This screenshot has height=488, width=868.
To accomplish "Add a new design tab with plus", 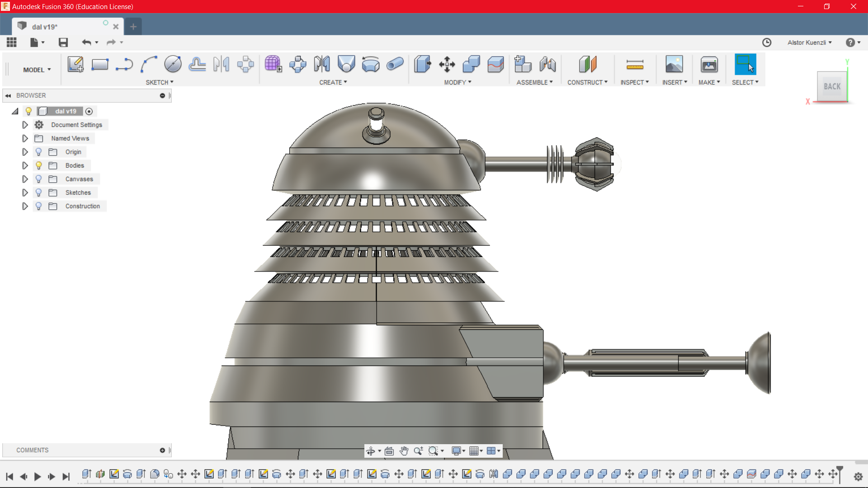I will pyautogui.click(x=133, y=27).
